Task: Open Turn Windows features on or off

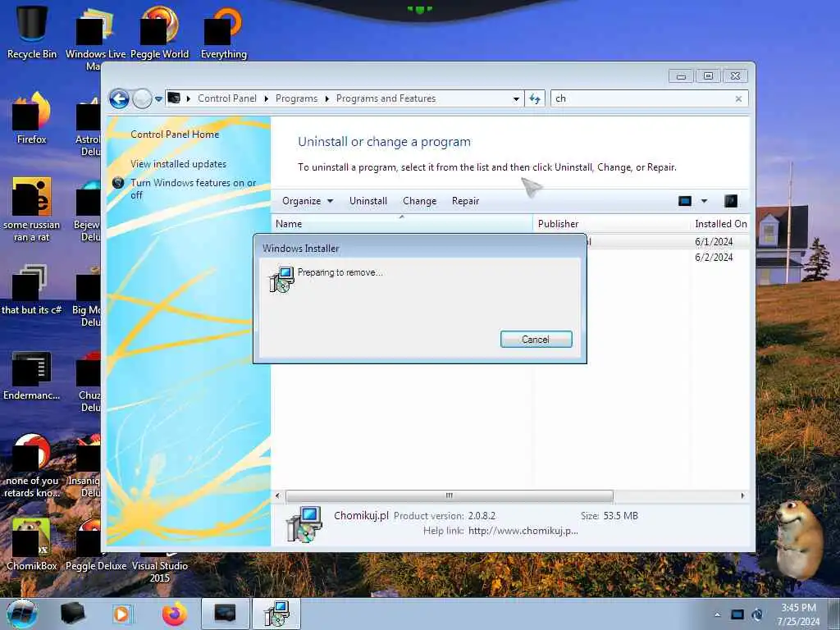Action: coord(193,189)
